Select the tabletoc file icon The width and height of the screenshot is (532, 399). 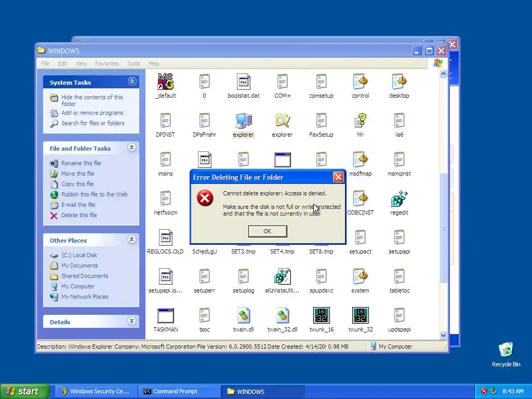tap(399, 276)
